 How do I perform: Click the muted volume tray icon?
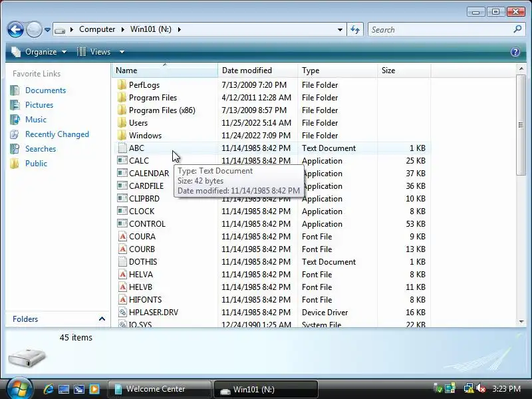point(480,388)
